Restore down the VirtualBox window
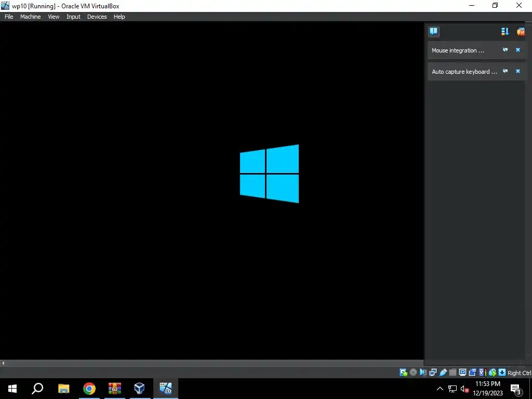The height and width of the screenshot is (399, 532). [495, 5]
